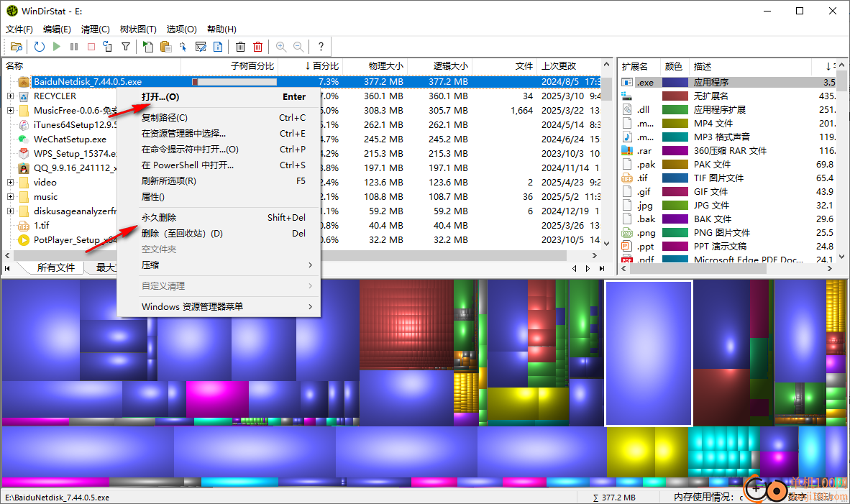
Task: Click the .rar extension archive icon
Action: click(627, 151)
